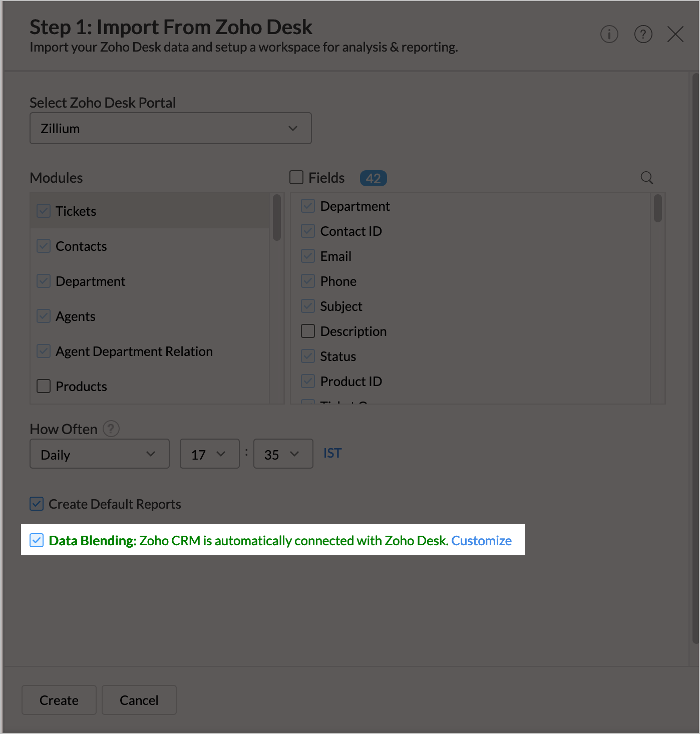Open the Daily frequency dropdown
This screenshot has height=734, width=700.
click(99, 454)
